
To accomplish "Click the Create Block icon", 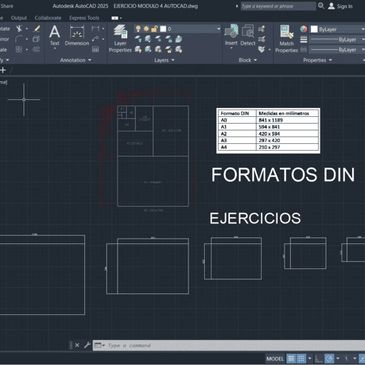I will 262,29.
